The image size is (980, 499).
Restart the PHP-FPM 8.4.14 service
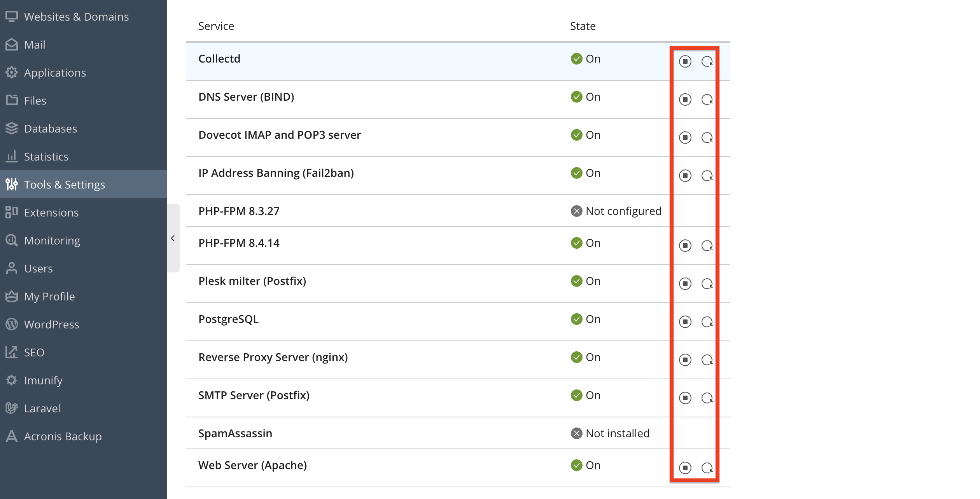pyautogui.click(x=707, y=246)
